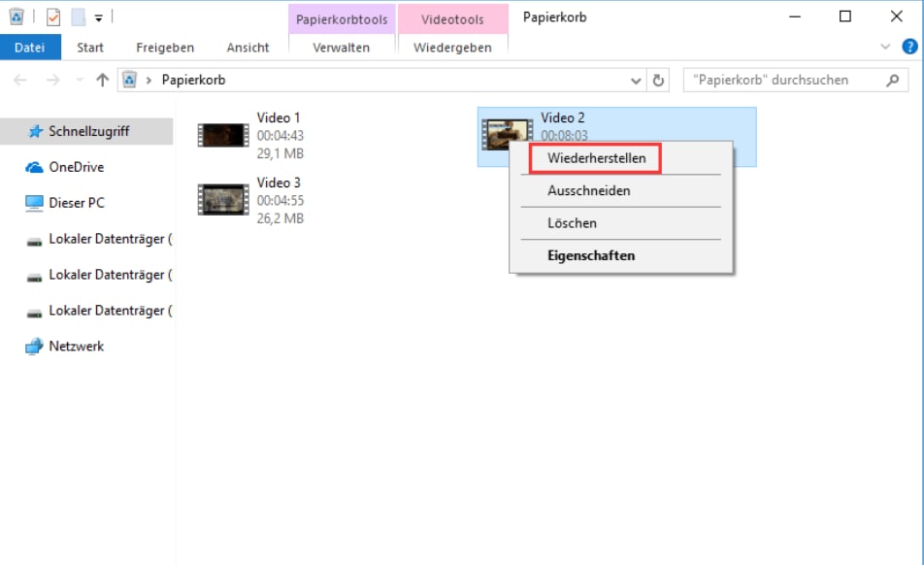Open the Wiedergeben tab under Videotools
The image size is (924, 565).
pos(452,48)
